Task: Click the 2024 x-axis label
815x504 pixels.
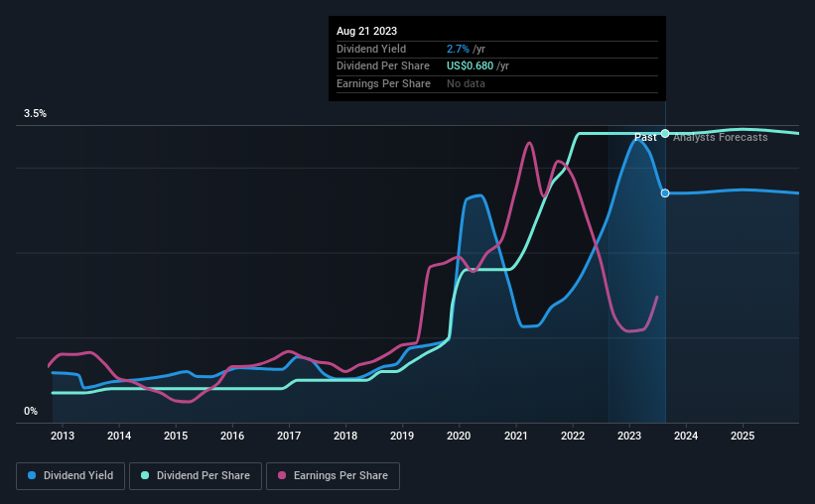Action: tap(686, 436)
